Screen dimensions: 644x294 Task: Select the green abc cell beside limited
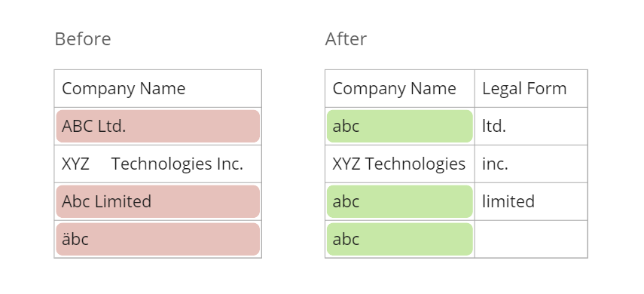[x=400, y=201]
